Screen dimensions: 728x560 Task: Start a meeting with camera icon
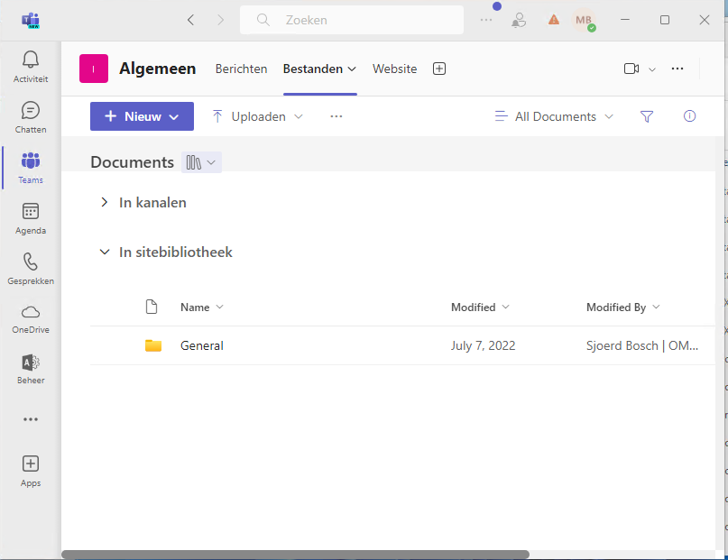click(631, 69)
